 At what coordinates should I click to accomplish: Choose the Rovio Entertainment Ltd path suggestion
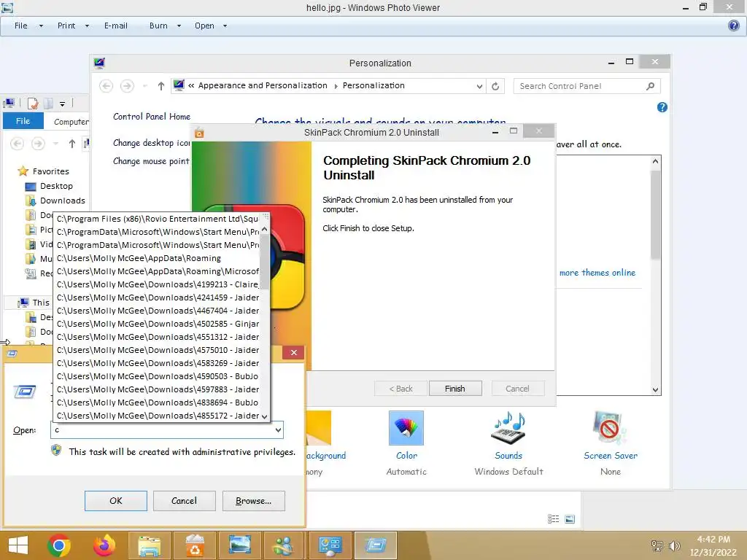158,219
